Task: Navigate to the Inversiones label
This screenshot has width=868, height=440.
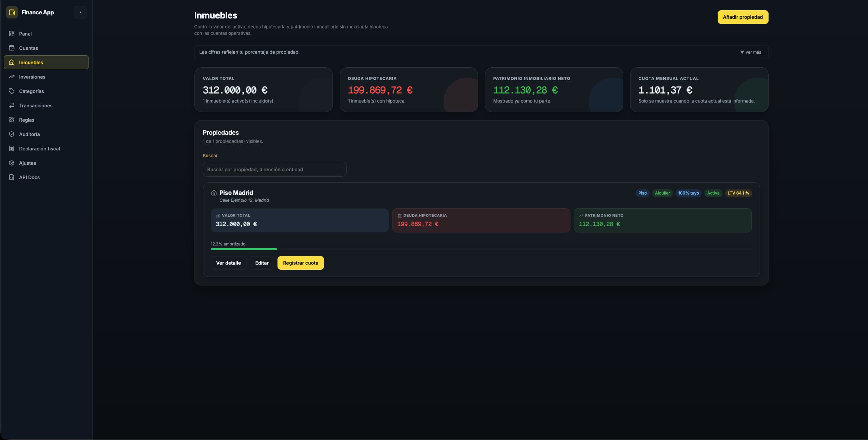Action: [32, 77]
